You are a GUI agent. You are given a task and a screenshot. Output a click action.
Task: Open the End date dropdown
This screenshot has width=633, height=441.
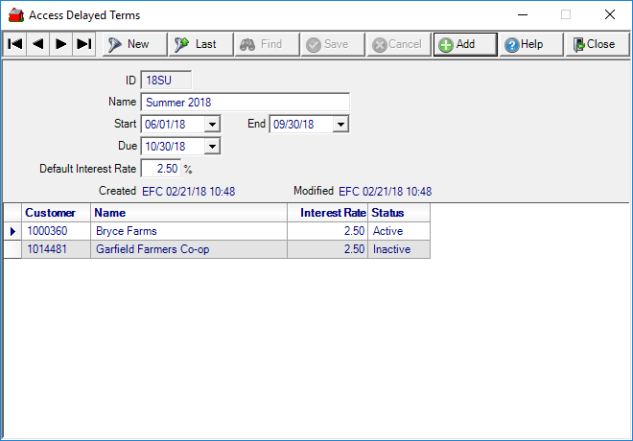(340, 124)
